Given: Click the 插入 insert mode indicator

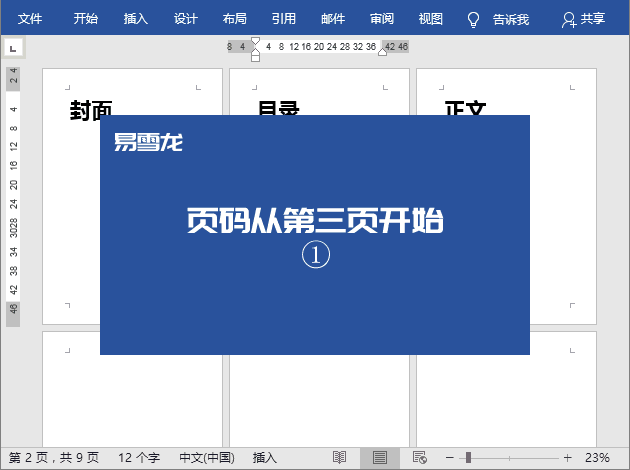Looking at the screenshot, I should [x=264, y=458].
